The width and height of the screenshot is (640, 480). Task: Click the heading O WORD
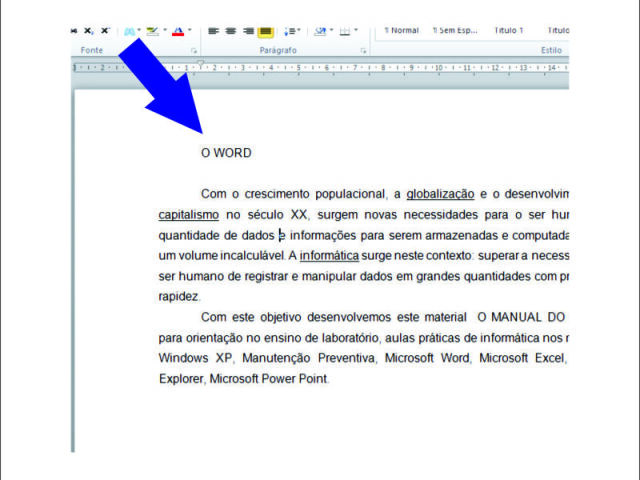[226, 153]
